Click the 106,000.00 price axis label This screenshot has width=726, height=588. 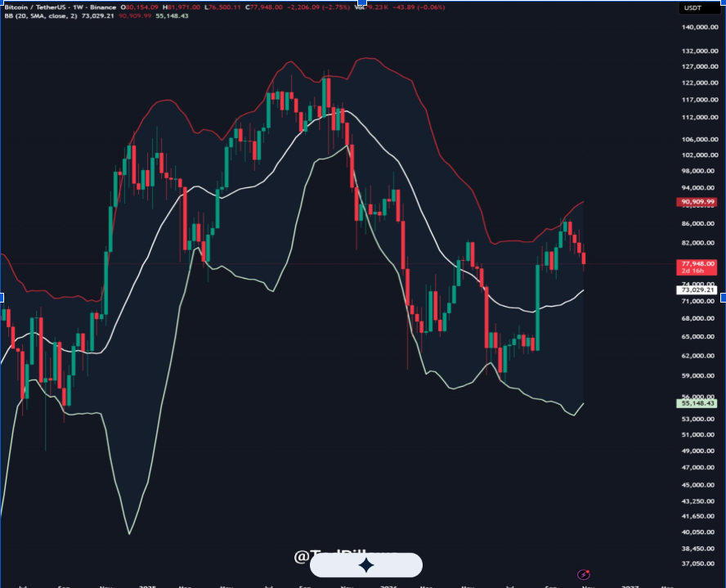(x=700, y=139)
